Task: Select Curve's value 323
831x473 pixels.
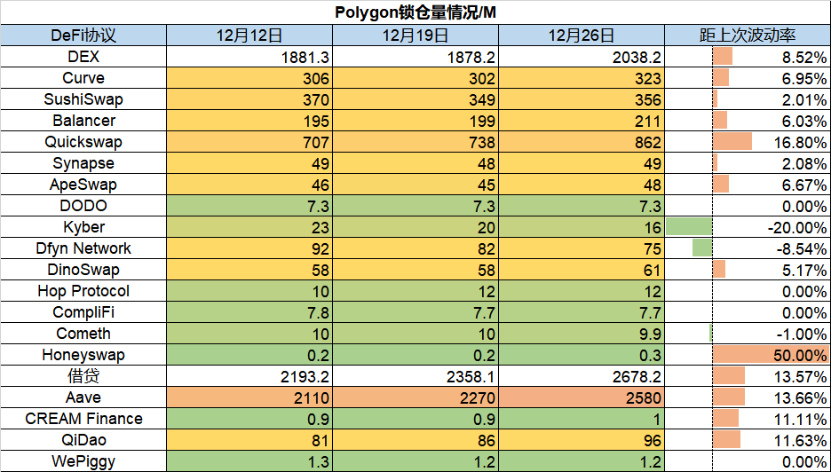Action: click(581, 78)
